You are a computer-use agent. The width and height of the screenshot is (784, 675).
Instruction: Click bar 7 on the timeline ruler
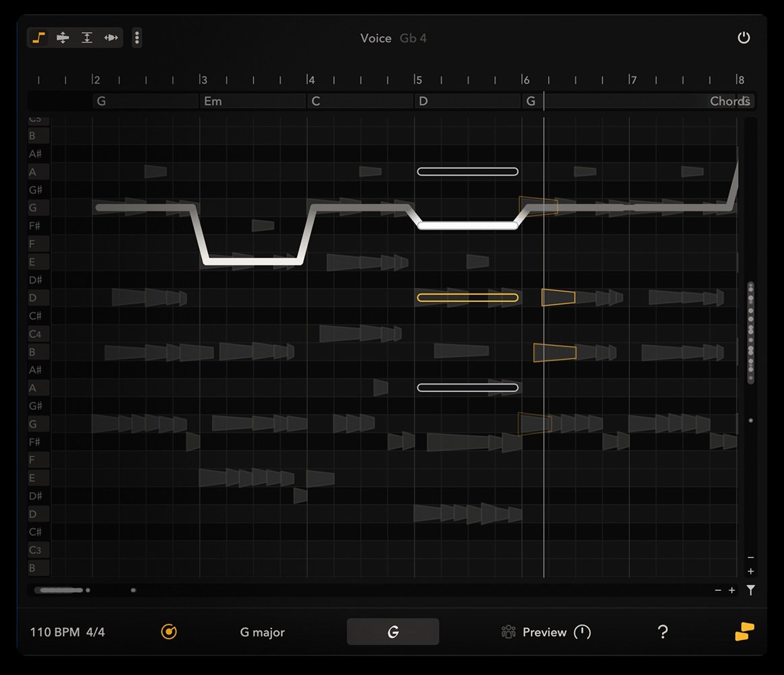click(x=633, y=80)
